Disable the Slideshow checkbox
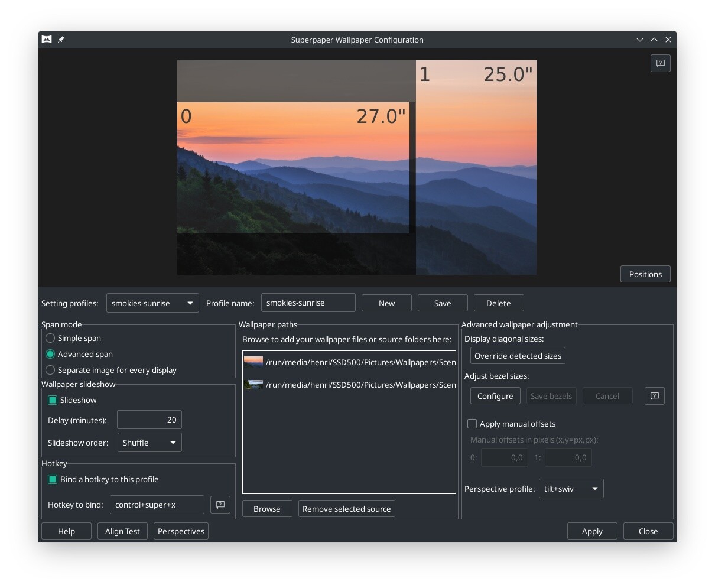This screenshot has height=588, width=715. click(52, 400)
